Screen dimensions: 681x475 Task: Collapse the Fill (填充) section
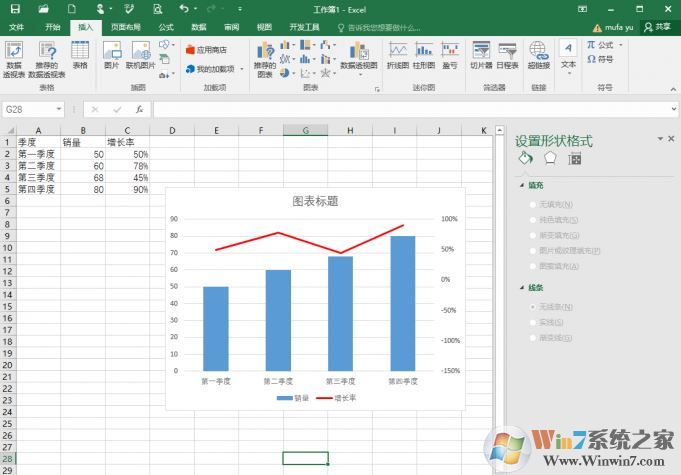coord(522,185)
